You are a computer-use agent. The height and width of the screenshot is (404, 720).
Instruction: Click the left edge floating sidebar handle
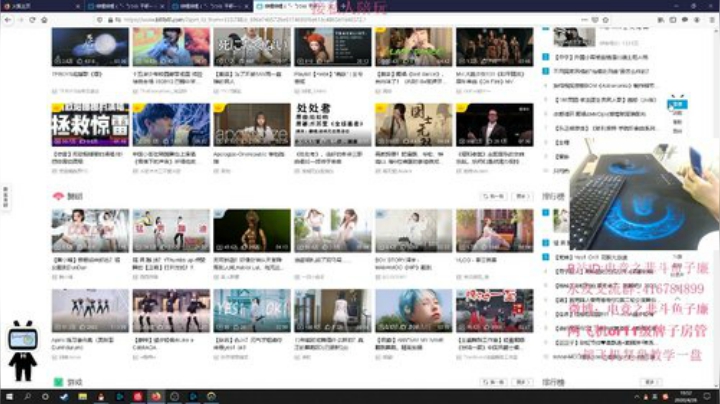point(5,197)
